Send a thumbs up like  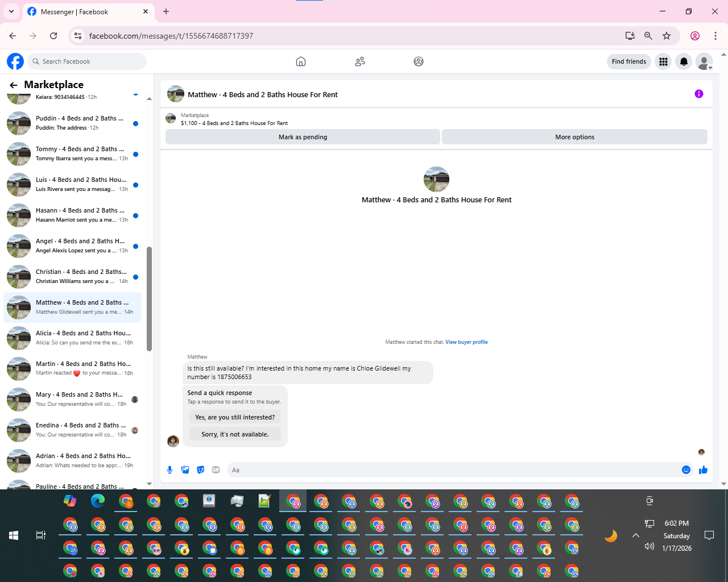[703, 469]
